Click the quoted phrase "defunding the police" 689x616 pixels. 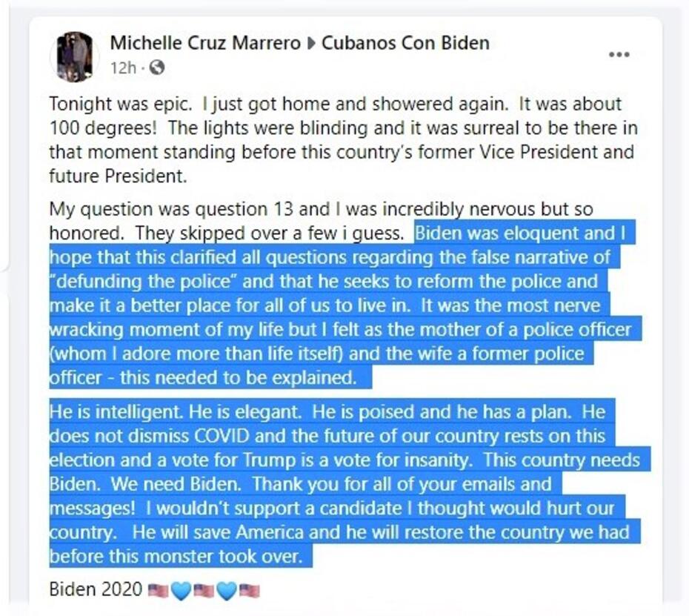click(141, 282)
